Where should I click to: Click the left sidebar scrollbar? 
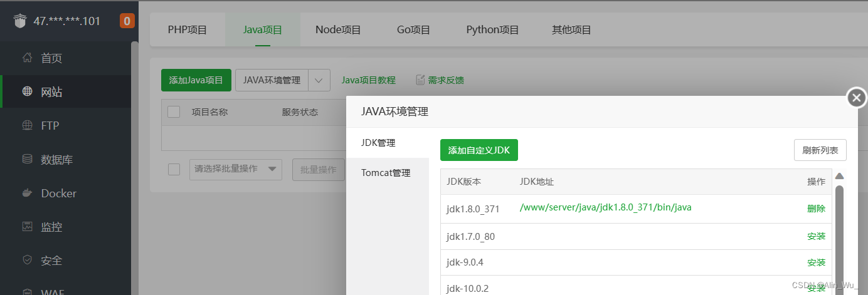[134, 168]
